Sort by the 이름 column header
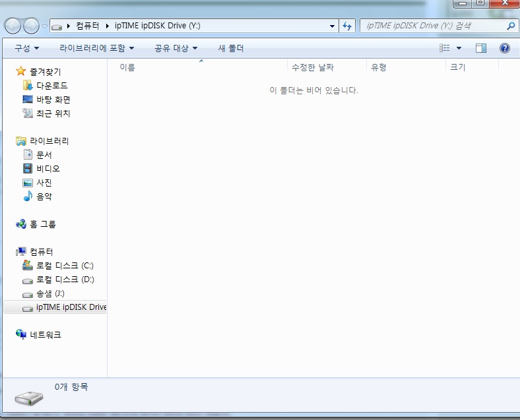 tap(198, 67)
